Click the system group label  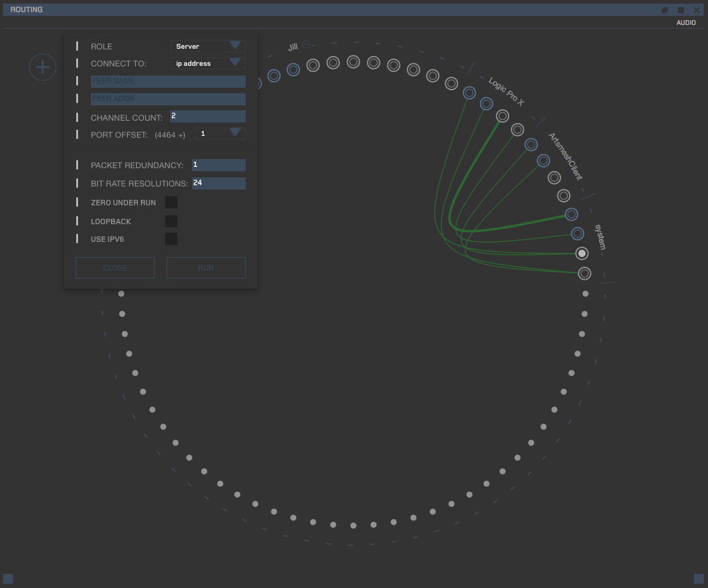(600, 237)
